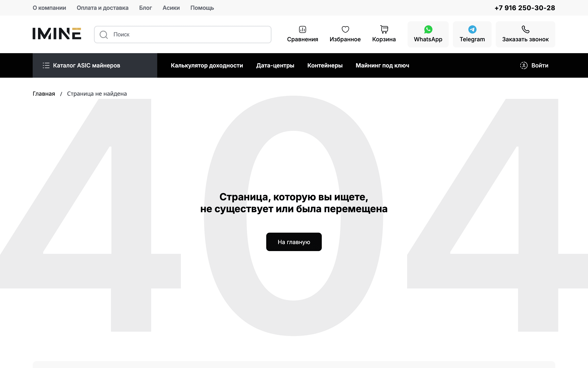Open the Сравнения comparison chart icon

click(303, 29)
